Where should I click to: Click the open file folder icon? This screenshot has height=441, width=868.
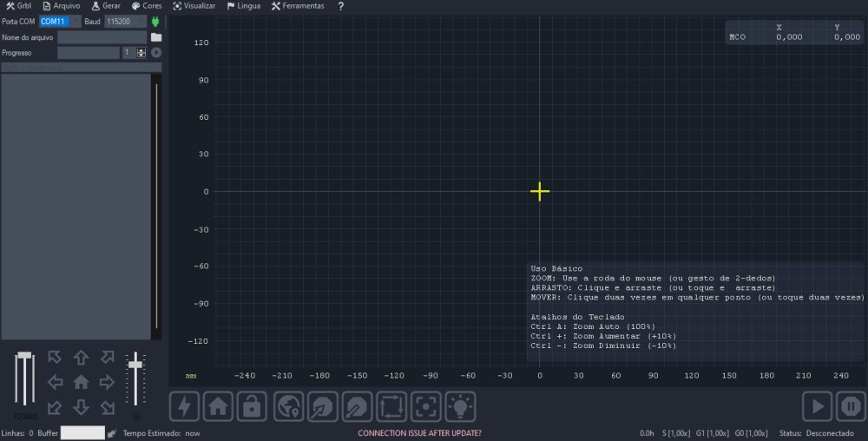point(156,37)
